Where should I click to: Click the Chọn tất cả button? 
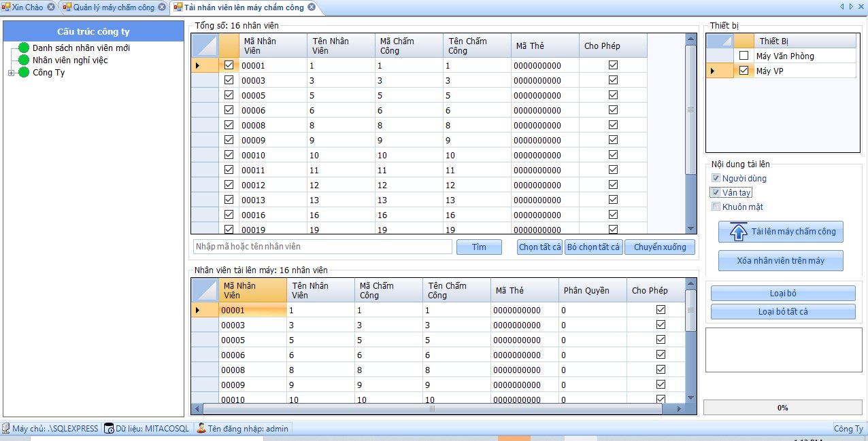point(540,247)
